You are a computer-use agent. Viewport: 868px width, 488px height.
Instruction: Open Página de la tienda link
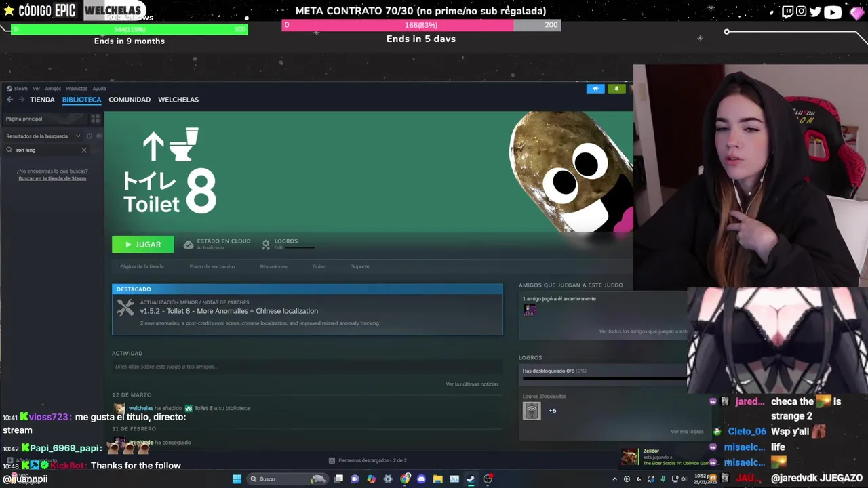(142, 266)
